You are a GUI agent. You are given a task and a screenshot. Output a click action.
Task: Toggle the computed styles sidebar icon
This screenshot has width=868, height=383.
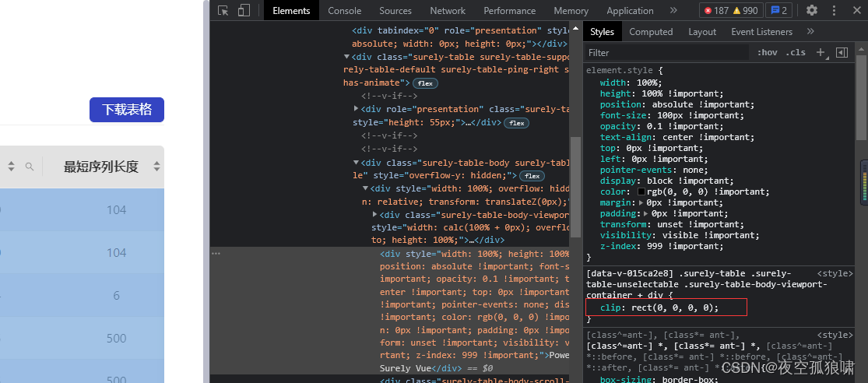[842, 53]
